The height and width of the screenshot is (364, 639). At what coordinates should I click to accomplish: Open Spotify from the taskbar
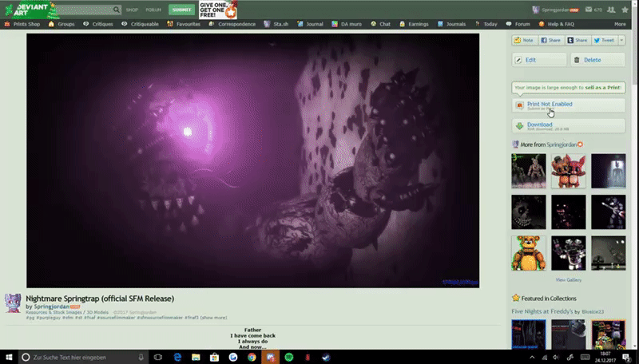[289, 357]
